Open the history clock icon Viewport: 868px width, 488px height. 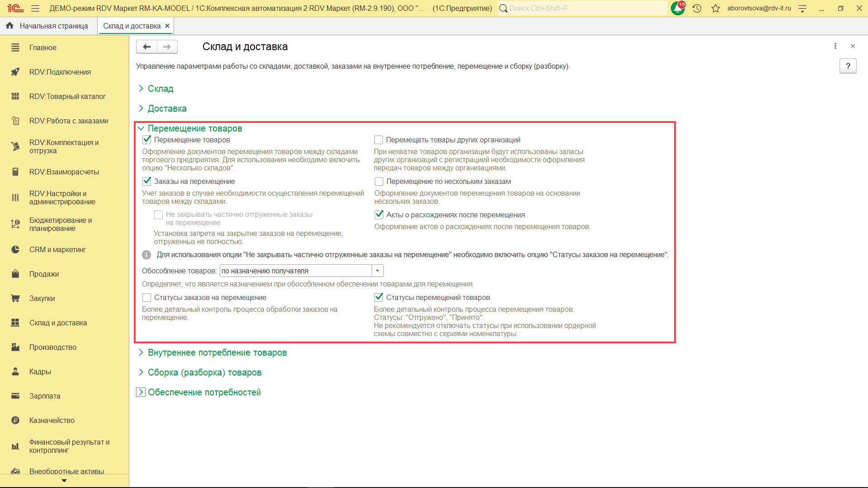click(x=697, y=8)
